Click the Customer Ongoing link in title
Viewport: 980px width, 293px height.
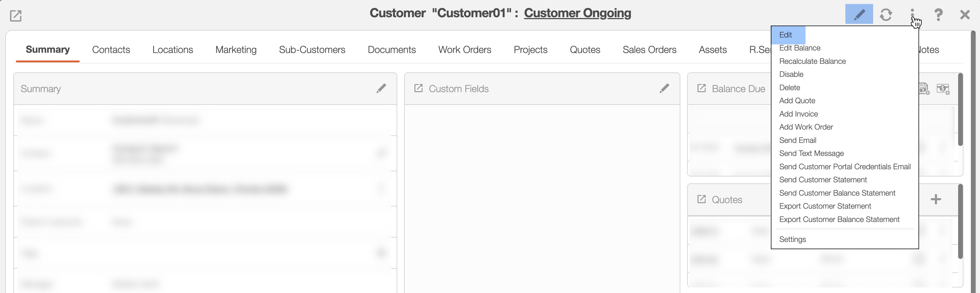click(577, 13)
